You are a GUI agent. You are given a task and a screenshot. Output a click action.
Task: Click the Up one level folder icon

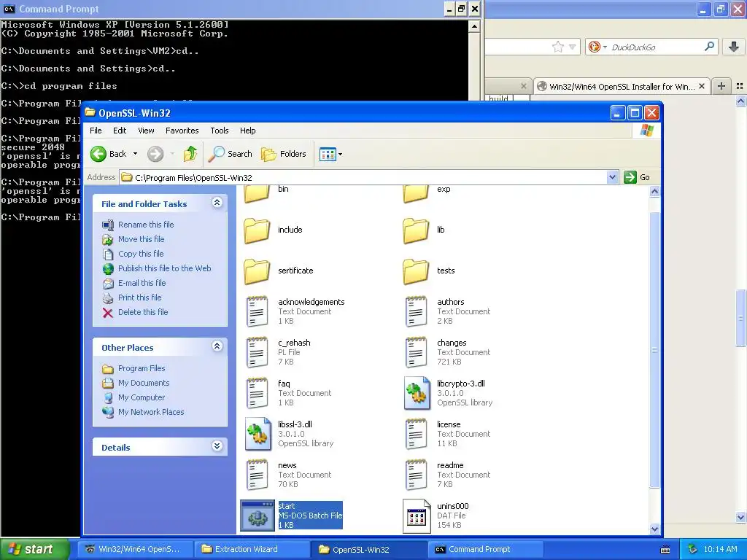[190, 154]
